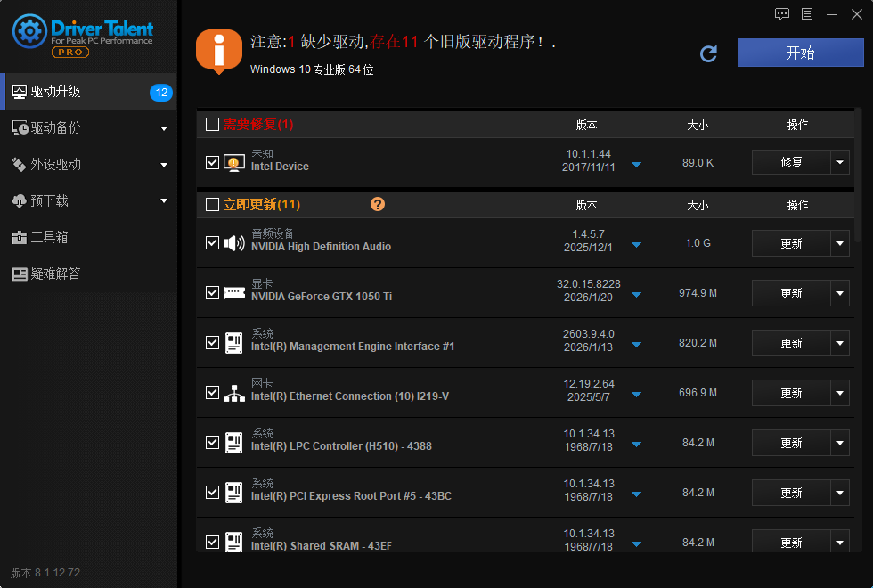Select 疑难解答 in the sidebar
Image resolution: width=873 pixels, height=588 pixels.
click(89, 274)
